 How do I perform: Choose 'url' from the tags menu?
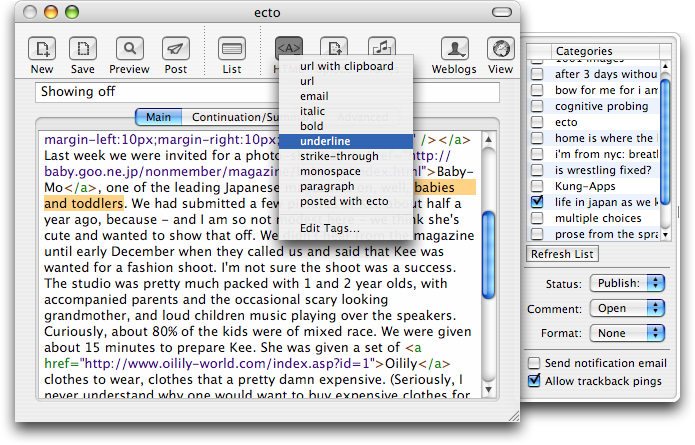[346, 82]
